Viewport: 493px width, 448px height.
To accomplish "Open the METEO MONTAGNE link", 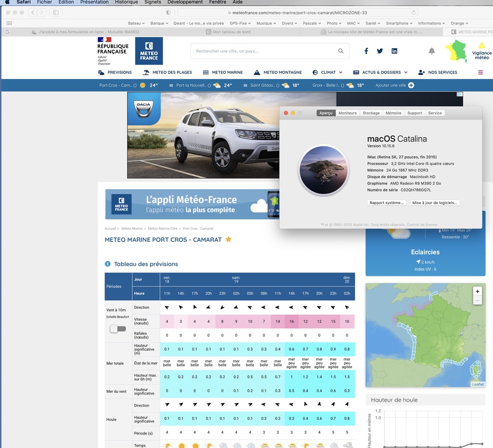I will coord(278,72).
